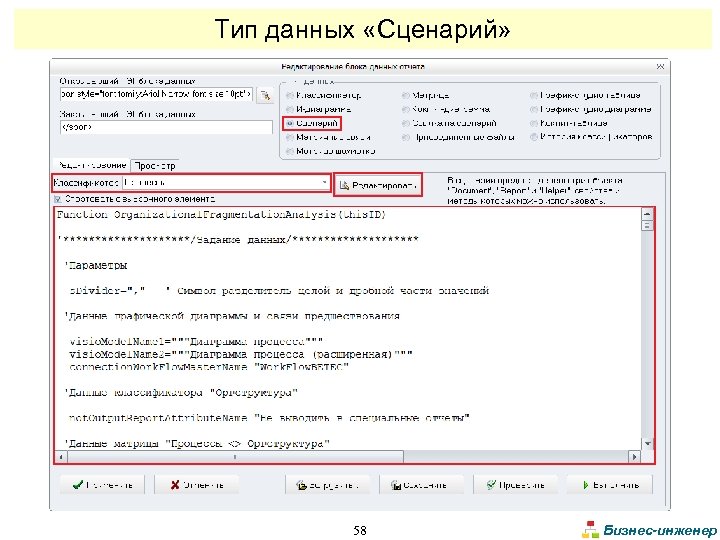Click the connectionWorkFlowMasterName line in script

(x=209, y=367)
